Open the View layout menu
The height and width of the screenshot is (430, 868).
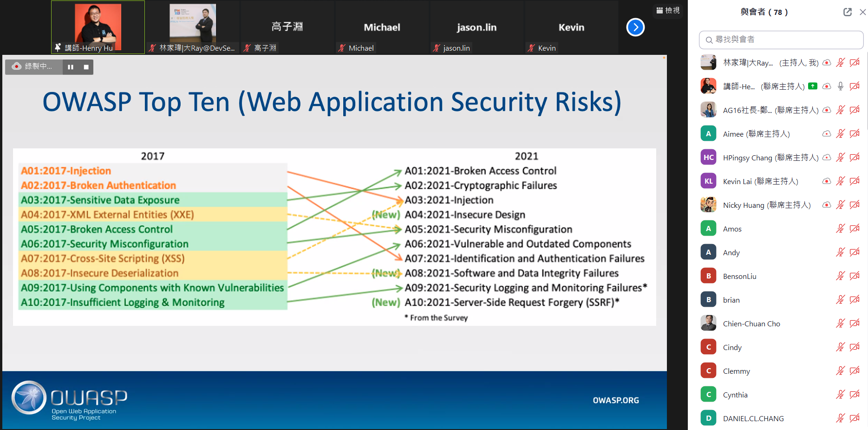[x=668, y=10]
